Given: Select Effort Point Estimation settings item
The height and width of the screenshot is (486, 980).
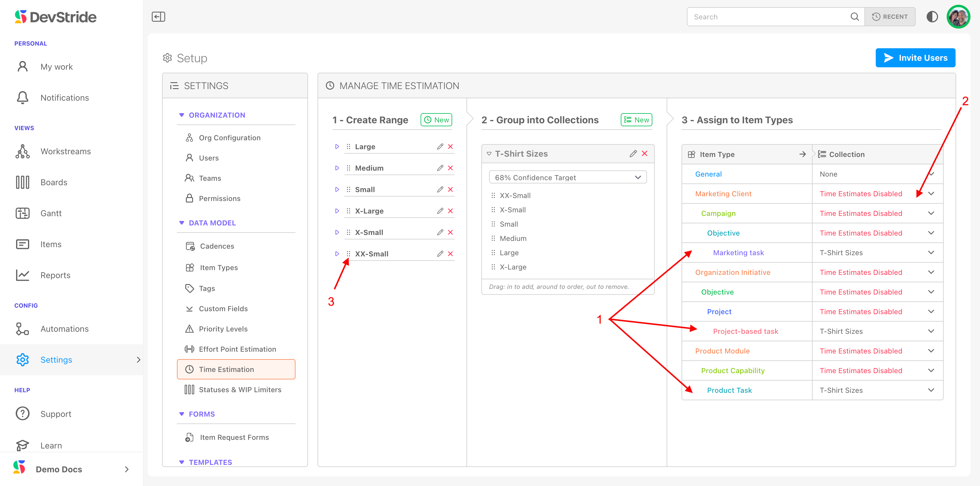Looking at the screenshot, I should (x=237, y=349).
